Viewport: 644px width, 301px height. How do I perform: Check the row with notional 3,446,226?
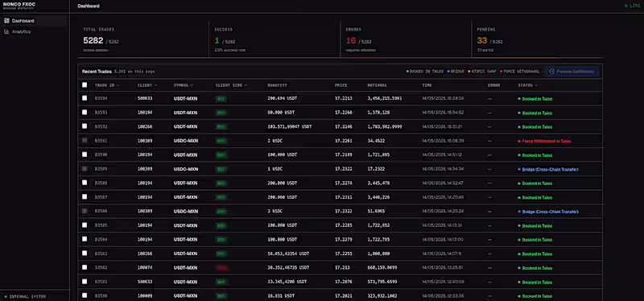[85, 196]
